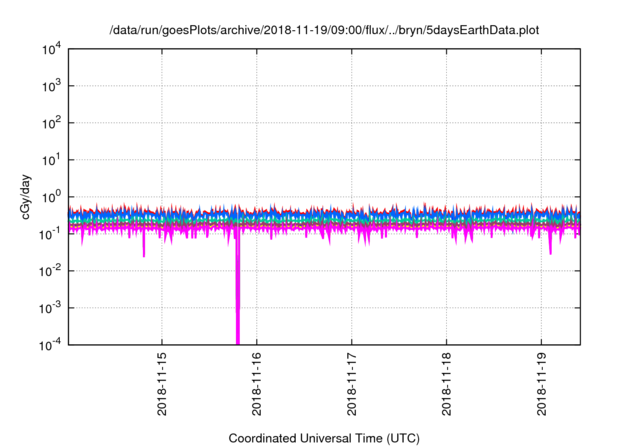Click the 2018-11-17 date tick label

[352, 384]
